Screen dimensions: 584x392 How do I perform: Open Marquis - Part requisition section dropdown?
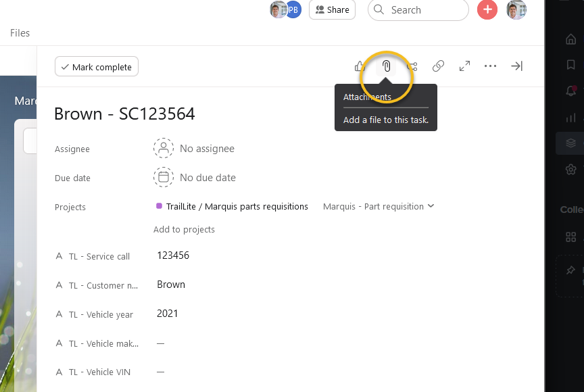[x=379, y=206]
